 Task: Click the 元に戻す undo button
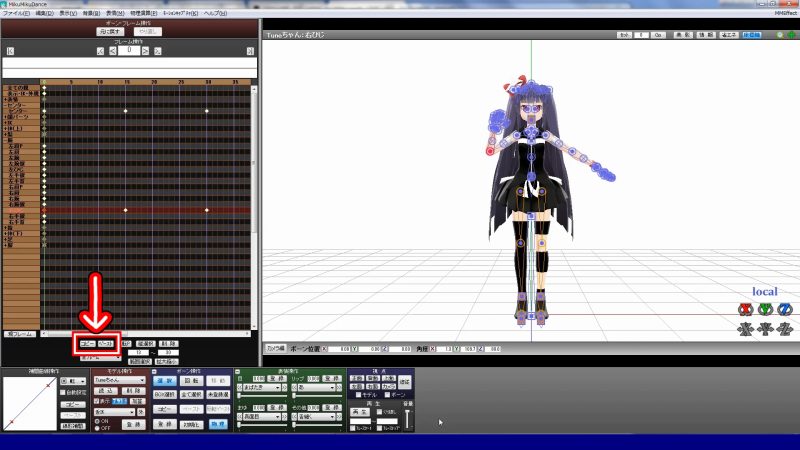(x=110, y=32)
